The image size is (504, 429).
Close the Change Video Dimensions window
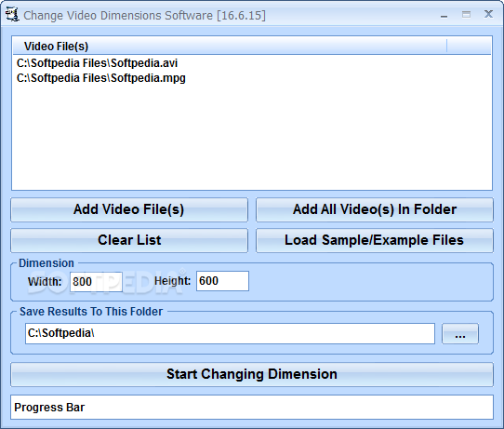[x=488, y=14]
